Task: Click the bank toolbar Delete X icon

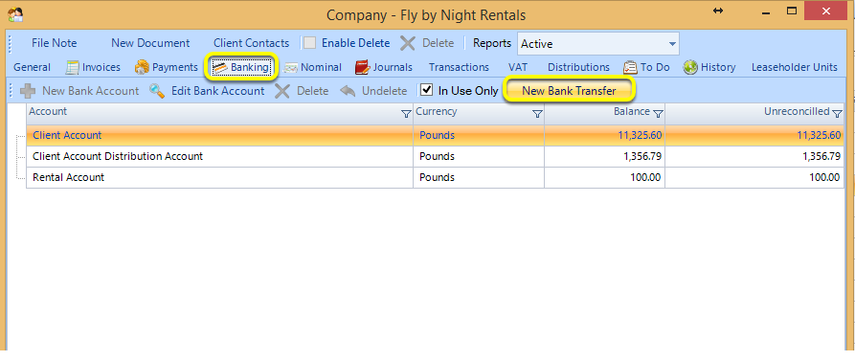Action: pos(282,91)
